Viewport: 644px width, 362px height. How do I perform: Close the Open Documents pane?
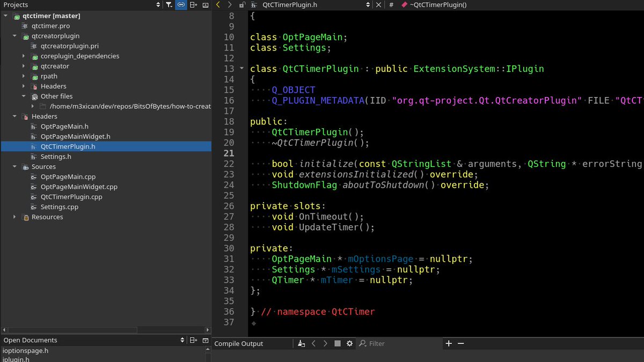(206, 340)
